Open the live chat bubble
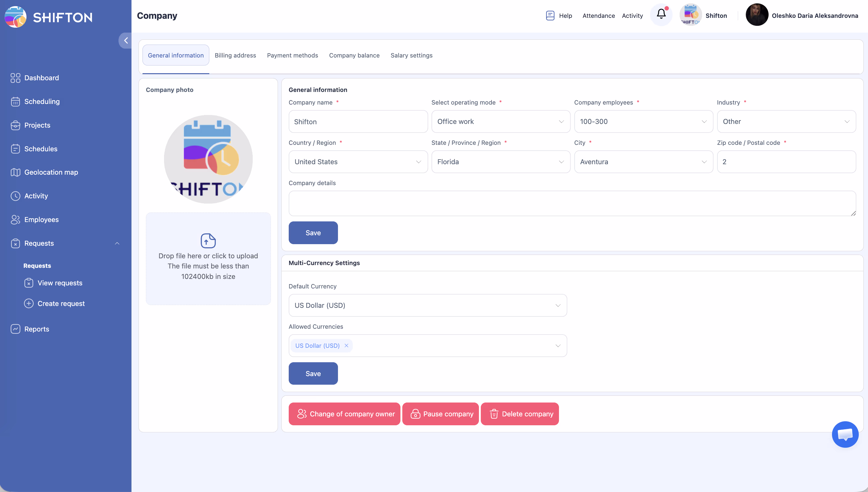This screenshot has height=492, width=868. pyautogui.click(x=845, y=434)
